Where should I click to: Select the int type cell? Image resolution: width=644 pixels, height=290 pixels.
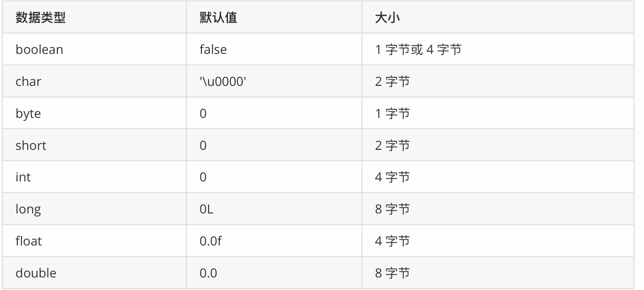[23, 177]
